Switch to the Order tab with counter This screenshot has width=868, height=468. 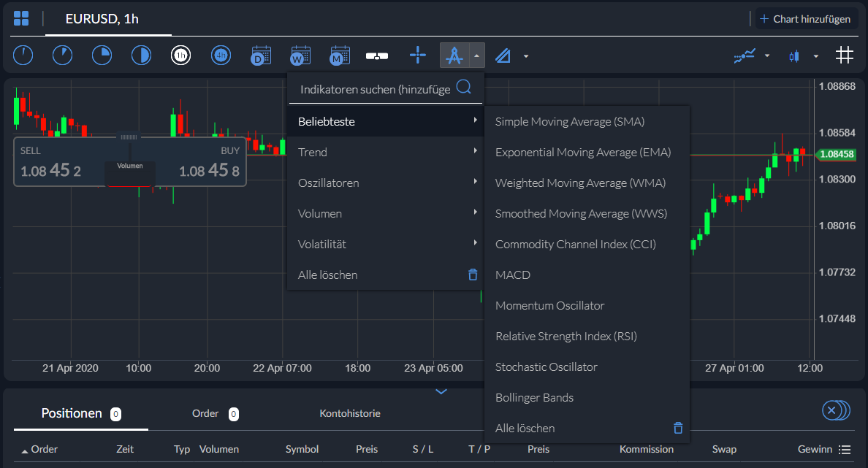(x=216, y=414)
